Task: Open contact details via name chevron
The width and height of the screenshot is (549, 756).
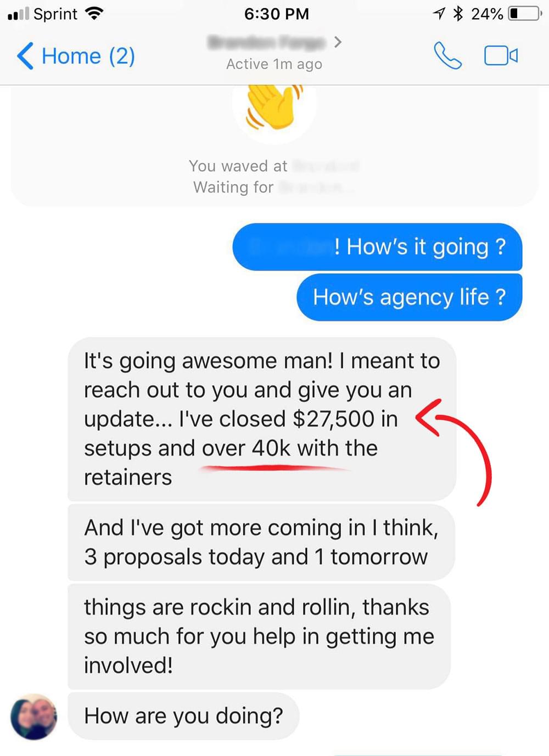Action: coord(338,42)
